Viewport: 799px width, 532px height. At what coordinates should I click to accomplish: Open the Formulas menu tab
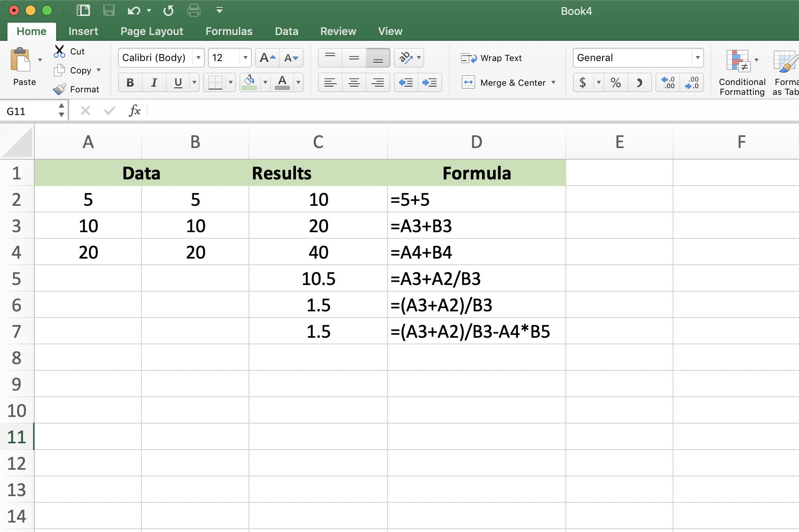click(229, 31)
